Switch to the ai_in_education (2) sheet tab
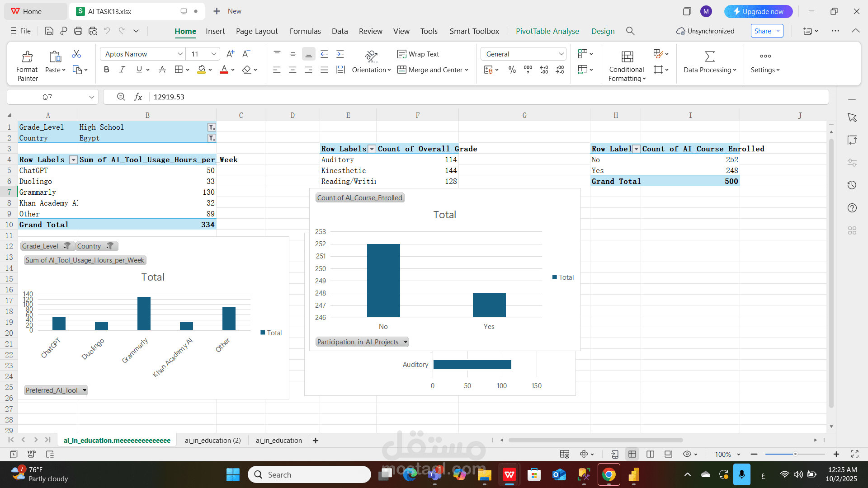Viewport: 868px width, 488px height. point(213,441)
